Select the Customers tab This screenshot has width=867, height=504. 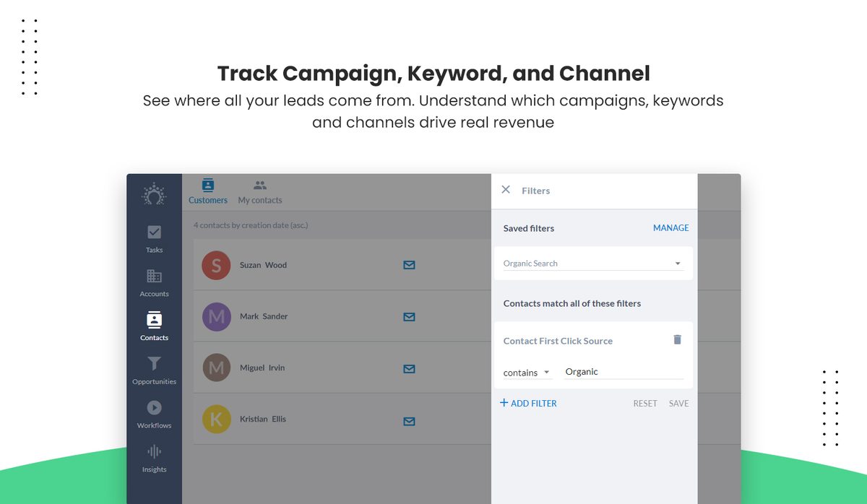tap(208, 192)
